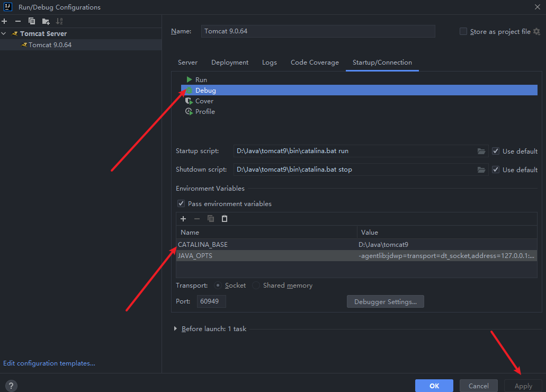The image size is (546, 392).
Task: Click the Tomcat Server group icon
Action: [15, 34]
